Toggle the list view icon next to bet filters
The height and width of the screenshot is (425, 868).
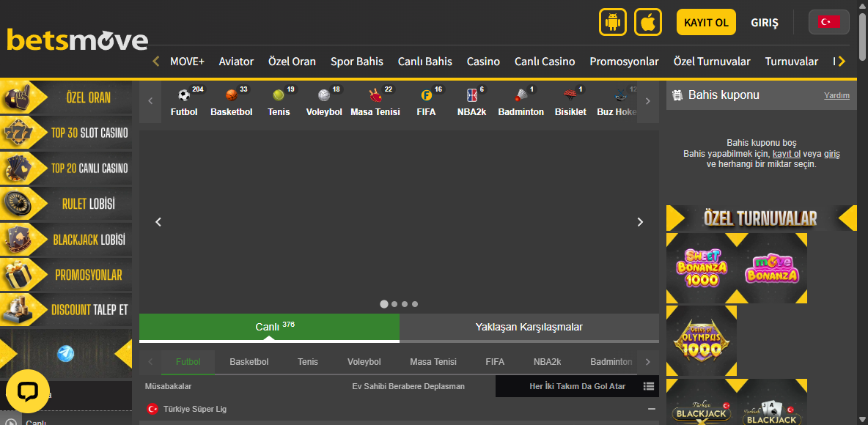coord(648,386)
